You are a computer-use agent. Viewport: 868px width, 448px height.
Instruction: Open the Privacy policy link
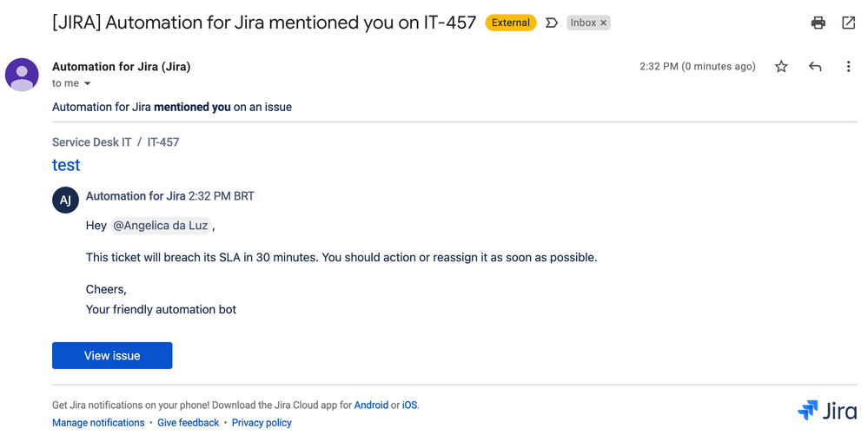tap(262, 423)
